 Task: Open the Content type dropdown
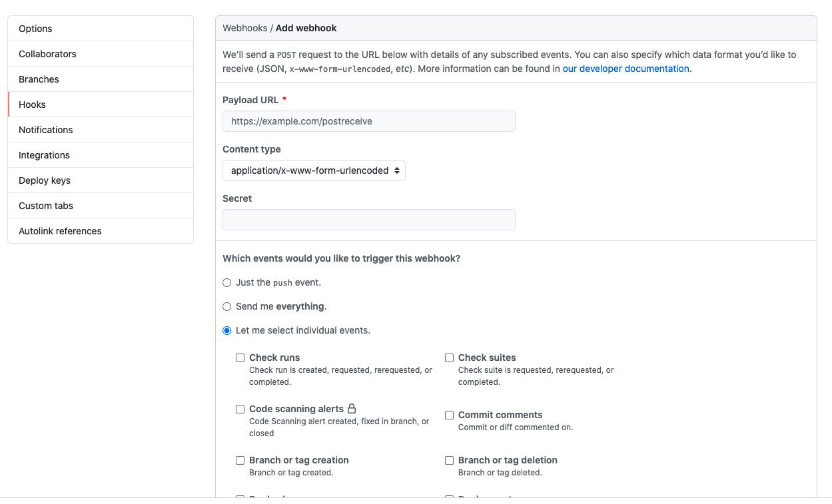click(x=314, y=170)
